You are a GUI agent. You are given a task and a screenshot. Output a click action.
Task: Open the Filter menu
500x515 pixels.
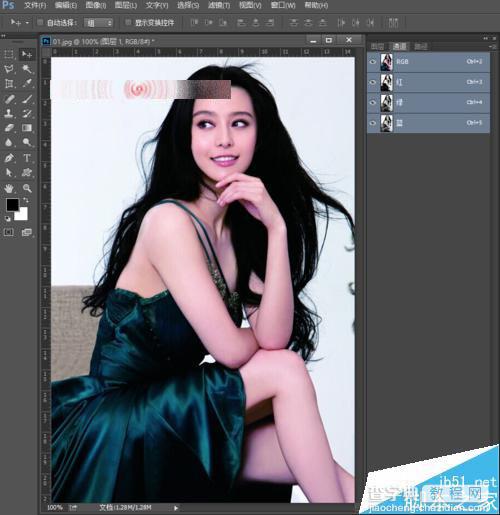[219, 5]
